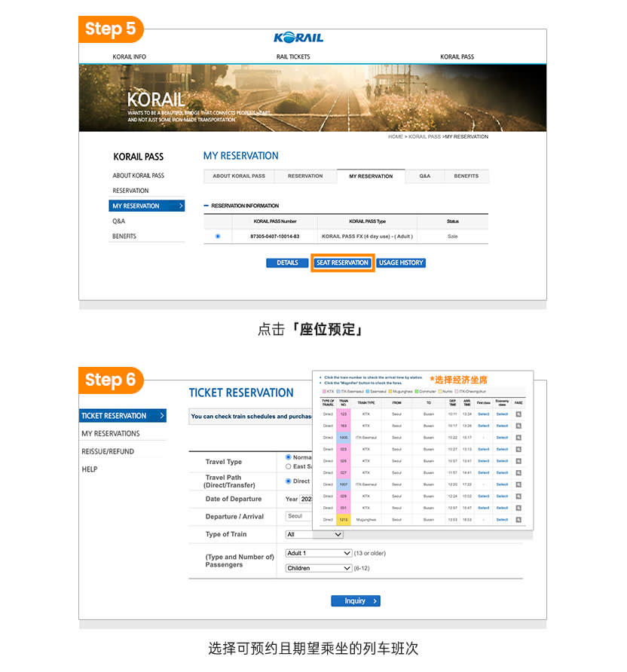The width and height of the screenshot is (627, 672).
Task: Select the Direct travel path radio button
Action: click(x=289, y=481)
